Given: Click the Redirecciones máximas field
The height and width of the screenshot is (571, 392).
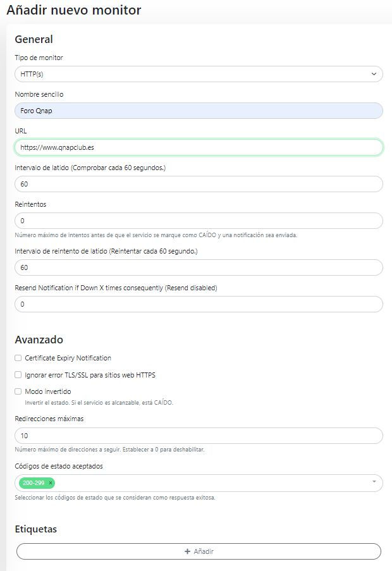Looking at the screenshot, I should click(199, 436).
